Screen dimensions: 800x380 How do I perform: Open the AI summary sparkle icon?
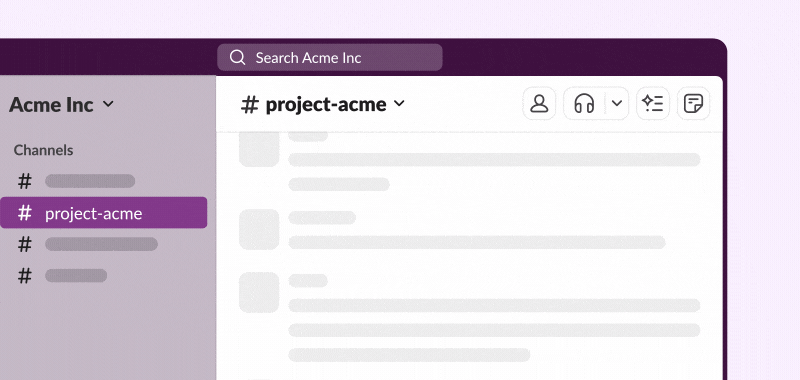pyautogui.click(x=653, y=104)
